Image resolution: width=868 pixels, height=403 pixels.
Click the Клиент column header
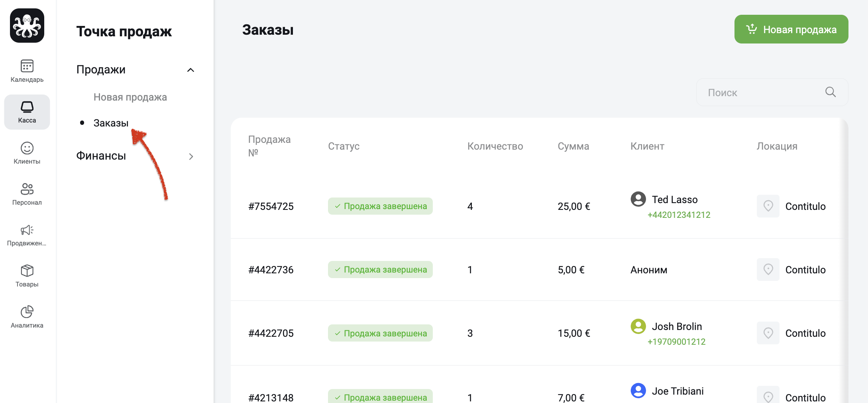pyautogui.click(x=647, y=146)
